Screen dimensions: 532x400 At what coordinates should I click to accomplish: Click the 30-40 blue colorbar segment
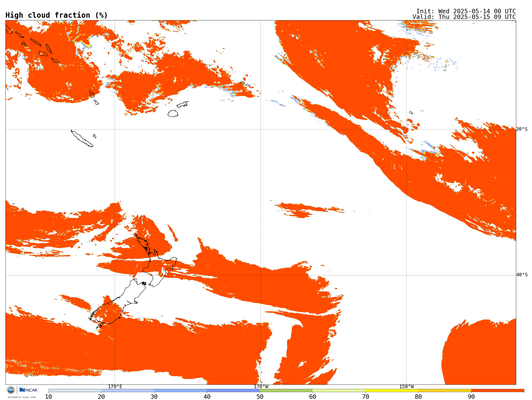(x=181, y=391)
